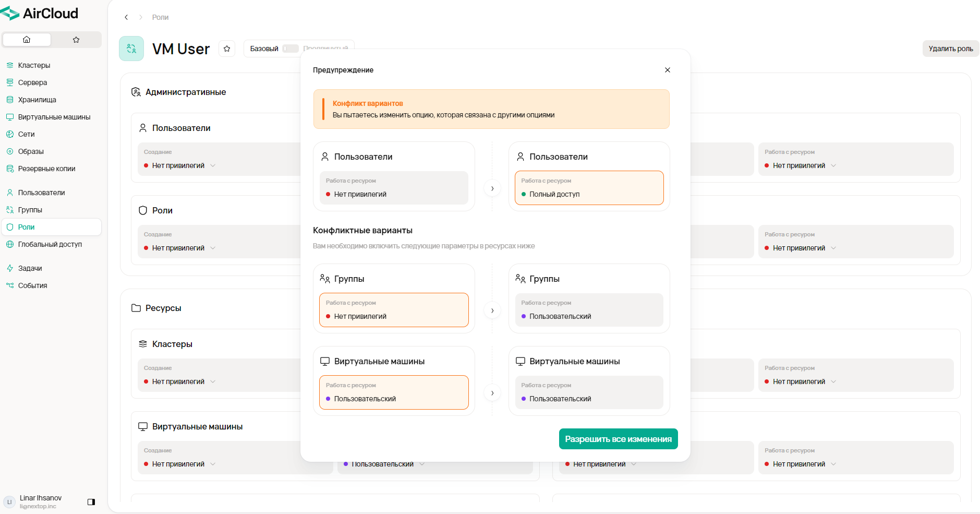Toggle Базовый/Продвинутый mode switch
The height and width of the screenshot is (514, 980).
pos(291,49)
